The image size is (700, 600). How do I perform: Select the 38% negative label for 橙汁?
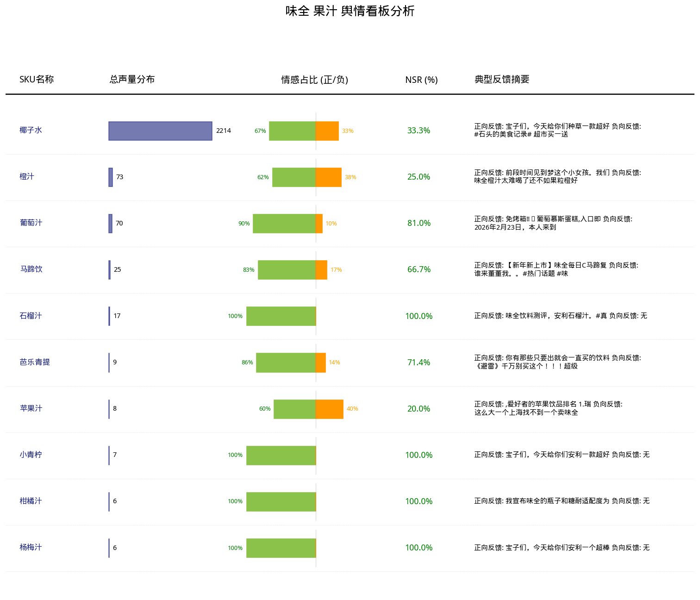point(350,177)
